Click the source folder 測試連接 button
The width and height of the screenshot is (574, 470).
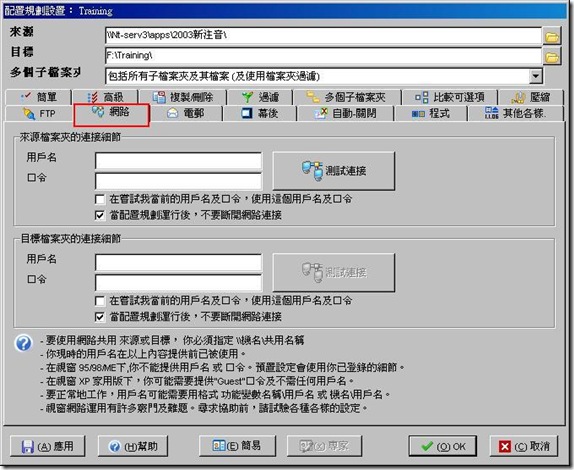point(333,171)
